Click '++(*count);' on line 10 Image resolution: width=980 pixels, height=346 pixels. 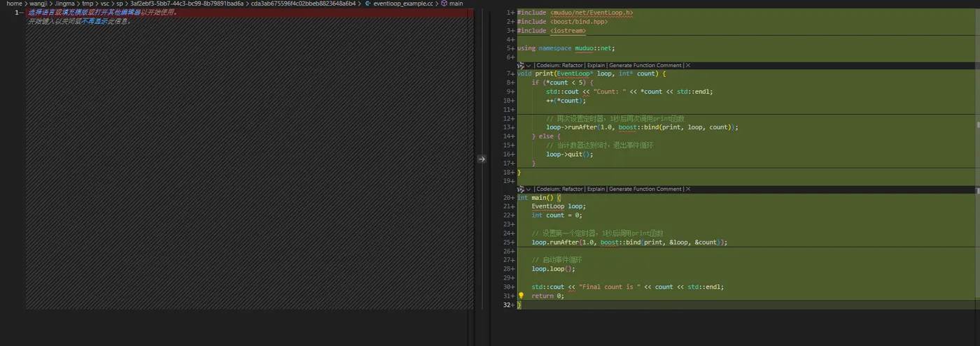pyautogui.click(x=565, y=101)
